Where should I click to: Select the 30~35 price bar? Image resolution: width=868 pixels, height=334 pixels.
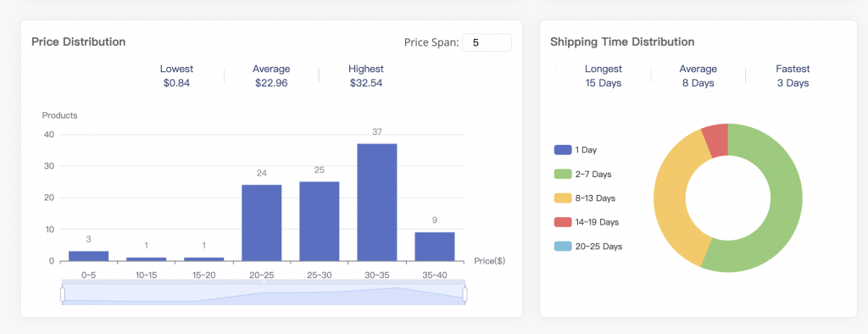tap(377, 202)
